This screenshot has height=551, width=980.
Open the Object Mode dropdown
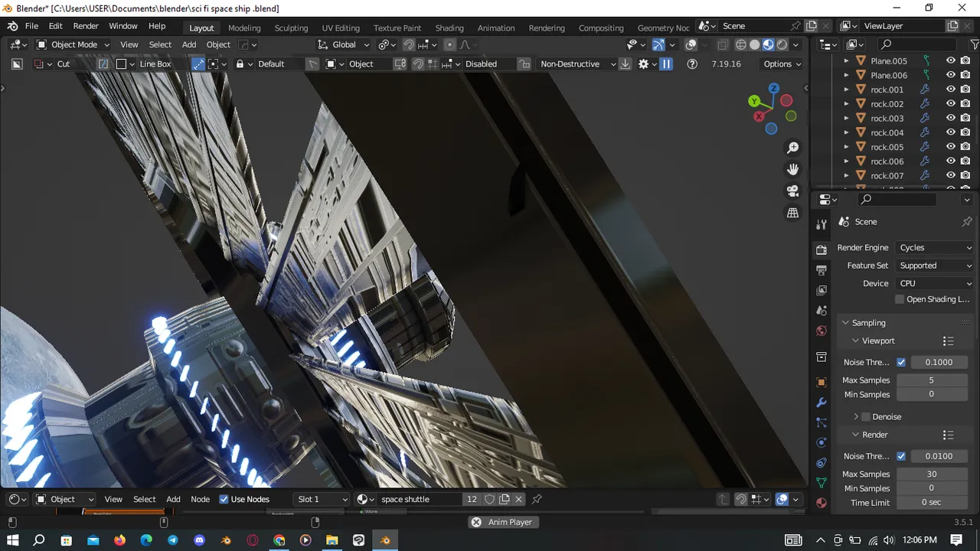click(x=73, y=44)
